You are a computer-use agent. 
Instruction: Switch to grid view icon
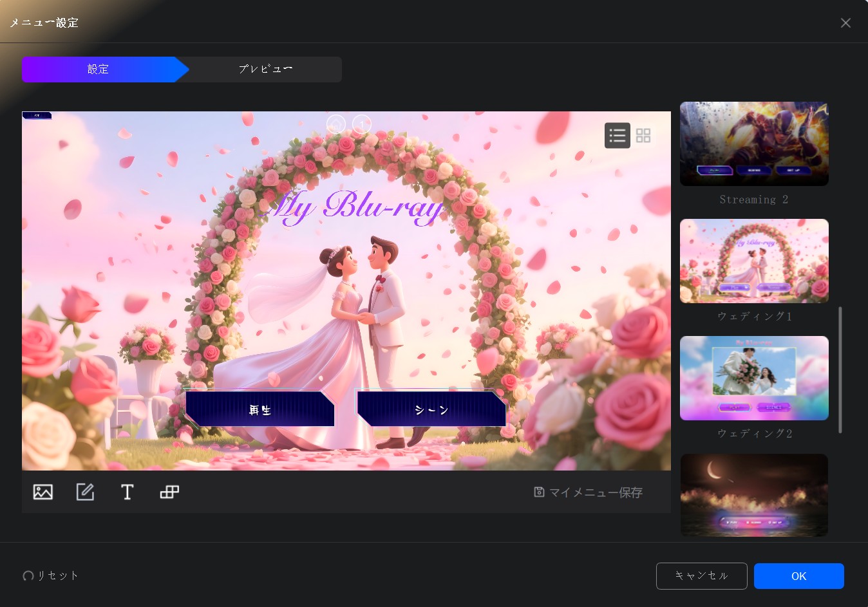[x=643, y=135]
